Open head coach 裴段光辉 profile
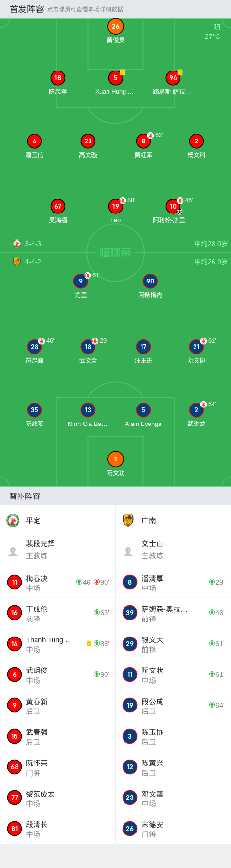Screen dimensions: 231x868 point(58,549)
